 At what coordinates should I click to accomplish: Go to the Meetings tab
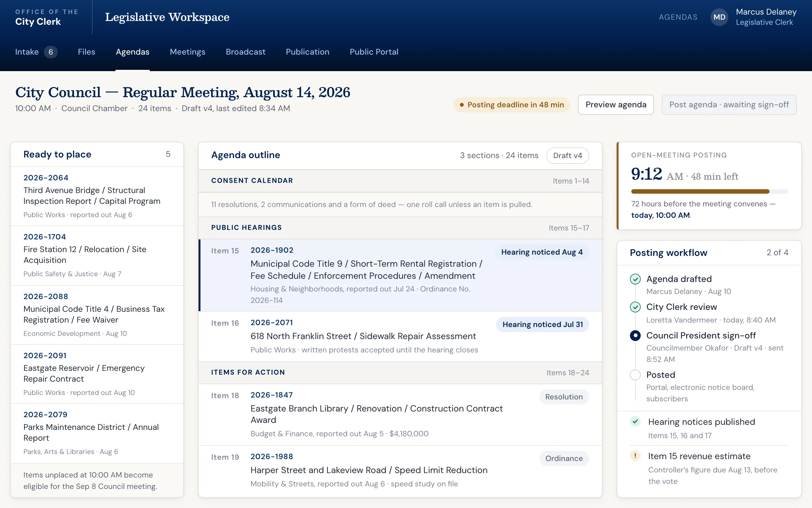pos(187,52)
